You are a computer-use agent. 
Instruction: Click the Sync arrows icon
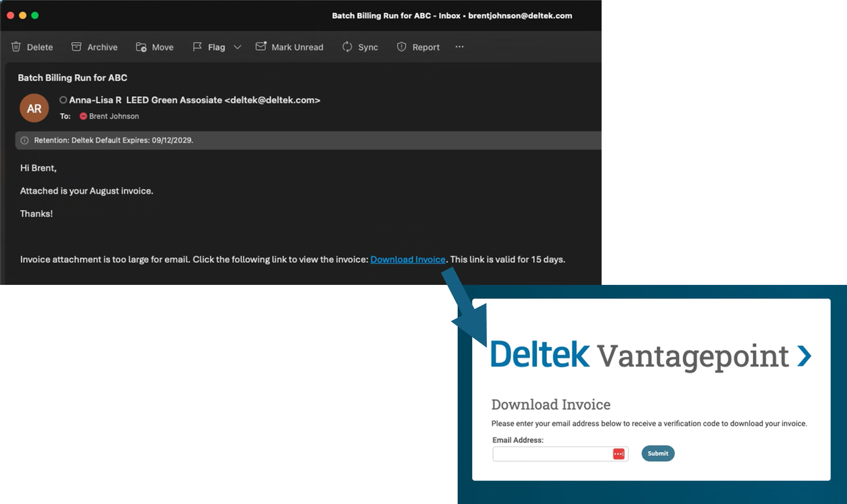(347, 46)
